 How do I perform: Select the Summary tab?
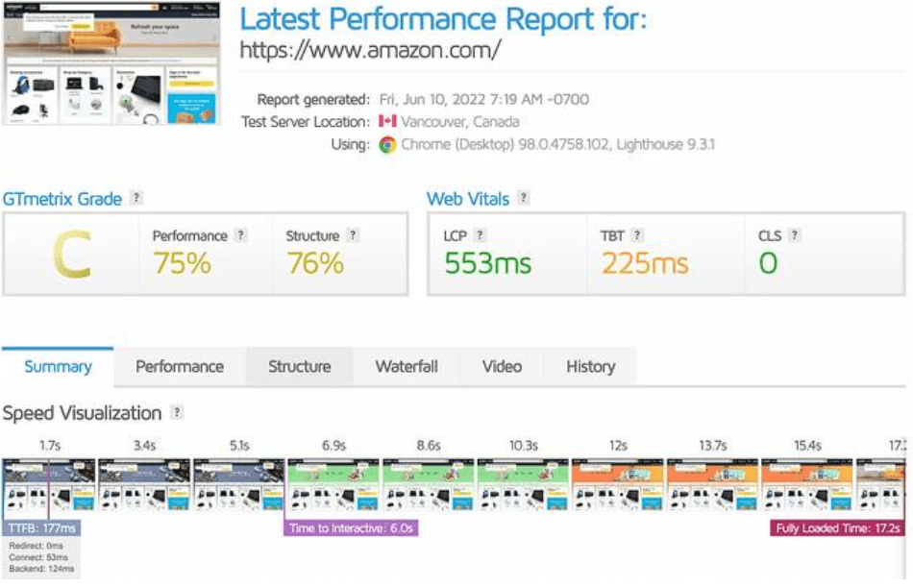(x=58, y=367)
